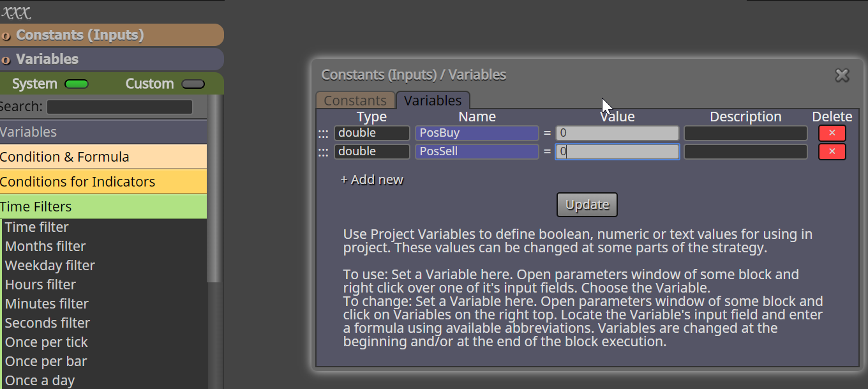Click the PosBuy description field
868x389 pixels.
tap(745, 133)
